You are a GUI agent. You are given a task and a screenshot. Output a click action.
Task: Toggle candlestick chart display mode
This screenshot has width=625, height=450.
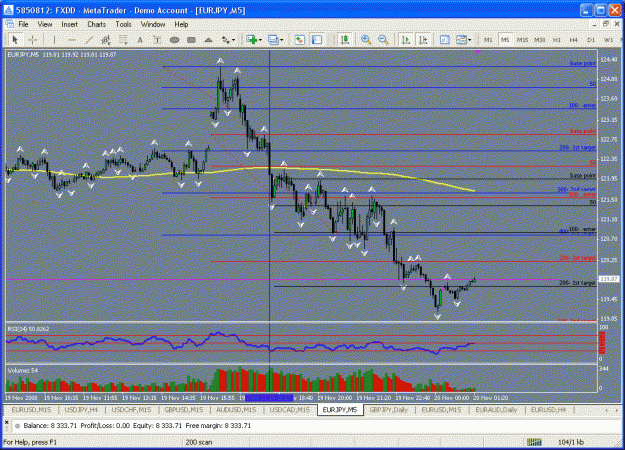[x=344, y=39]
